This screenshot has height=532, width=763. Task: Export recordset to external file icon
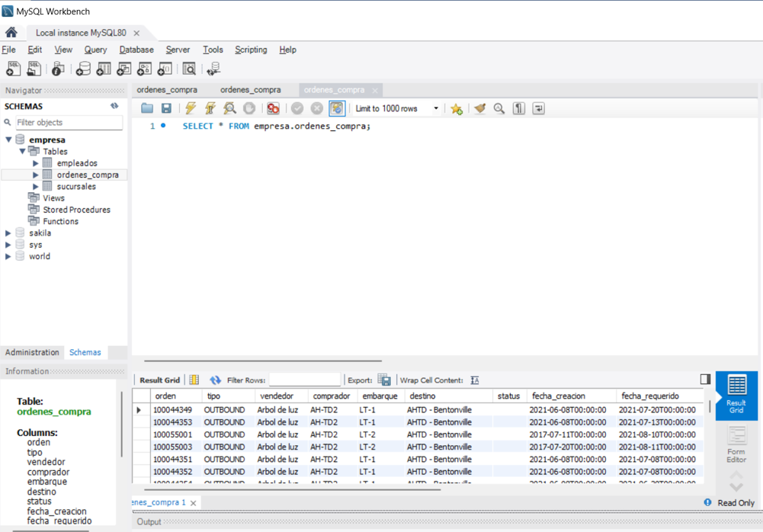coord(384,380)
